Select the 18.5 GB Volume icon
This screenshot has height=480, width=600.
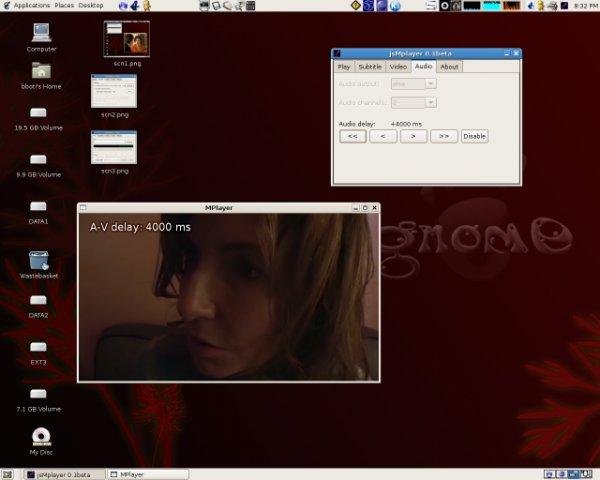click(x=38, y=112)
